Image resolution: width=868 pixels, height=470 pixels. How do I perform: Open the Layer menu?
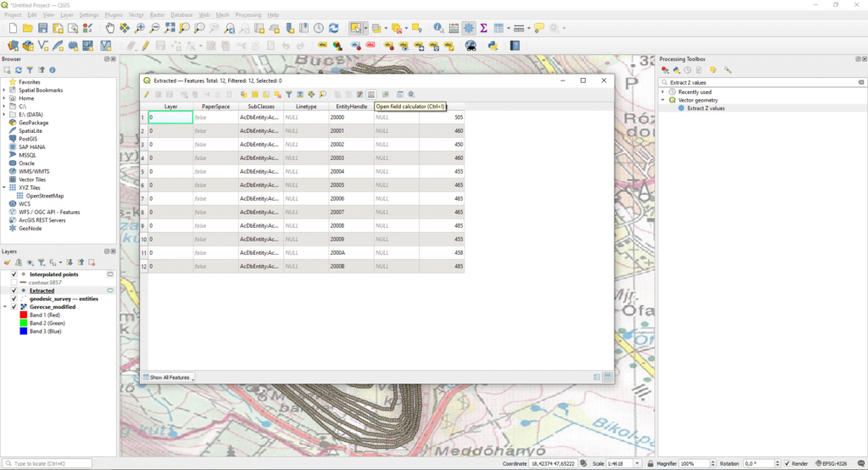66,15
